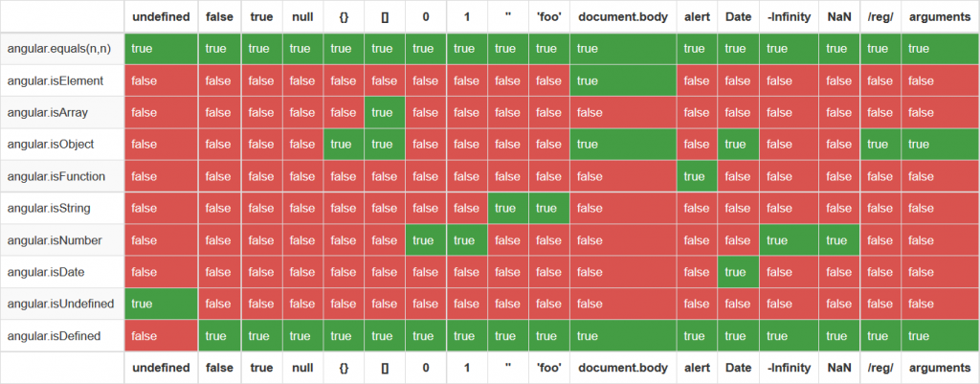Click the angular.equals(n,n) row label
Viewport: 980px width, 384px height.
62,49
